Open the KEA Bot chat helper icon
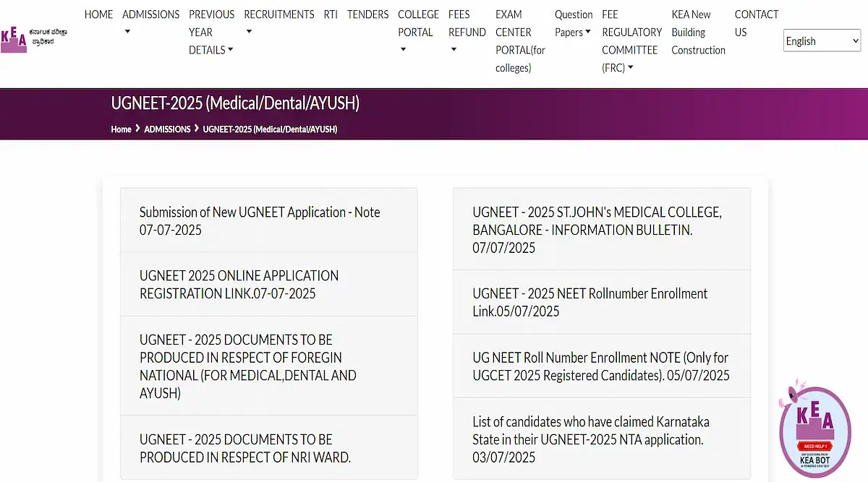 point(815,431)
